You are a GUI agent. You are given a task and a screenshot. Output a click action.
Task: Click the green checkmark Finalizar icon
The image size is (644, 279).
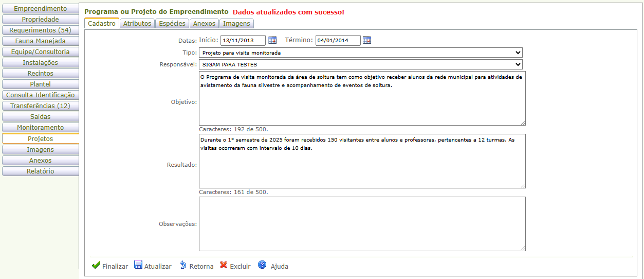tap(96, 265)
